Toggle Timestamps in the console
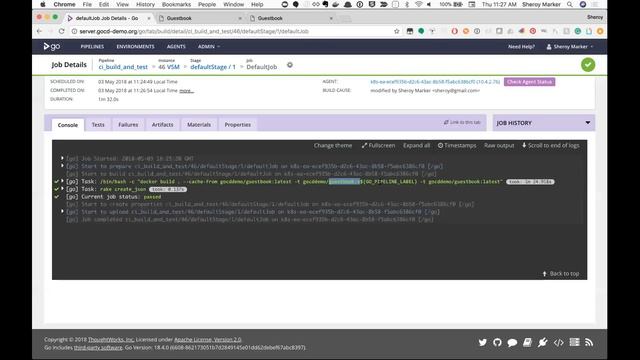Image resolution: width=640 pixels, height=360 pixels. pyautogui.click(x=457, y=145)
